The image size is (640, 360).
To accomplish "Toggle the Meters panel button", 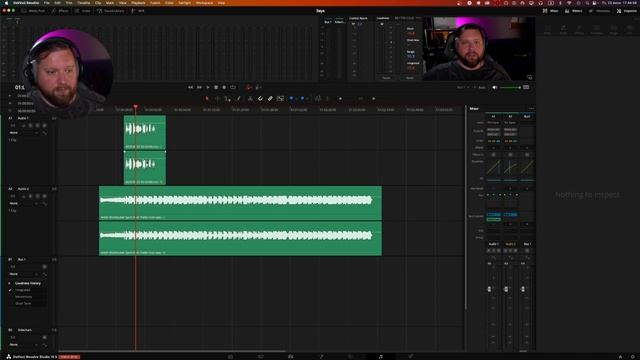I will click(x=573, y=11).
